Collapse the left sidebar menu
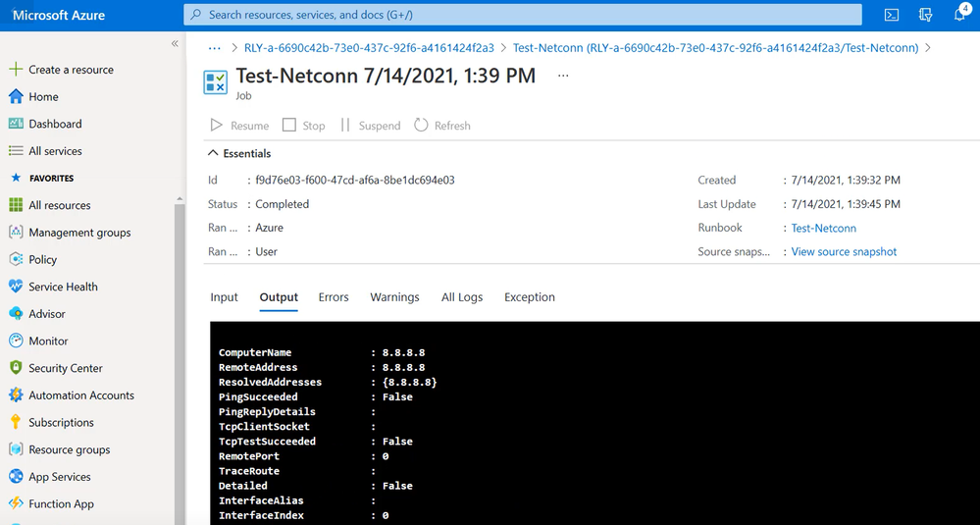This screenshot has height=525, width=980. (175, 44)
